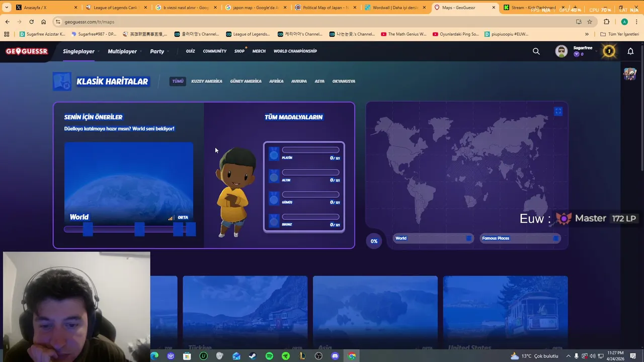The width and height of the screenshot is (644, 362).
Task: Open The Math Genius bookmark
Action: (x=404, y=34)
